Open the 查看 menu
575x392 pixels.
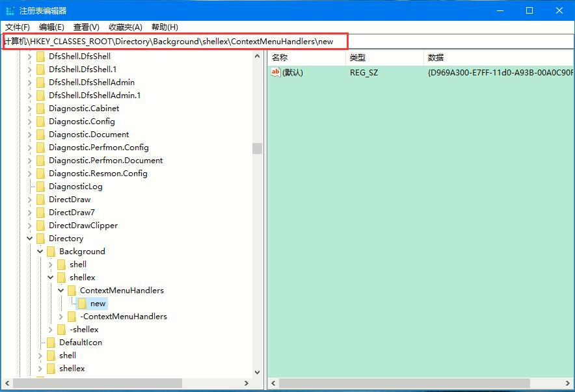tap(85, 27)
